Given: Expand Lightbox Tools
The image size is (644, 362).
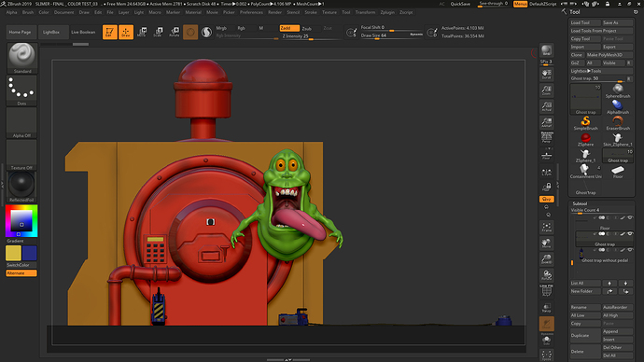Looking at the screenshot, I should tap(585, 71).
